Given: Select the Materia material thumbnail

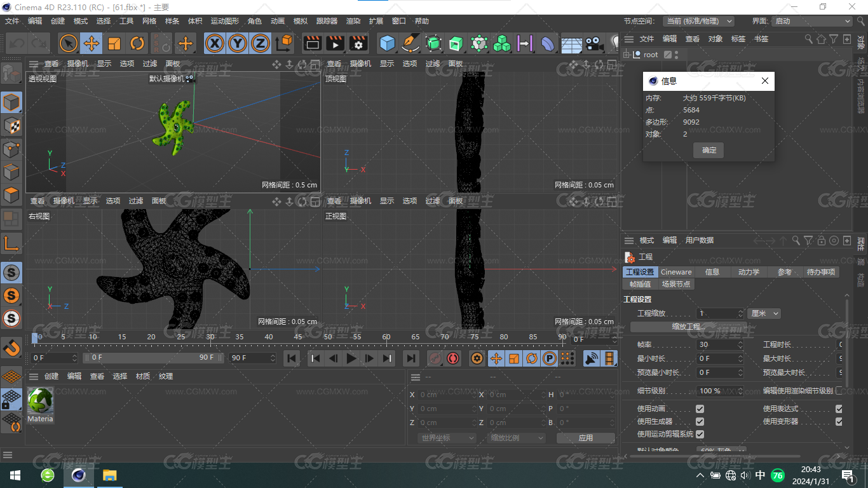Looking at the screenshot, I should [40, 401].
